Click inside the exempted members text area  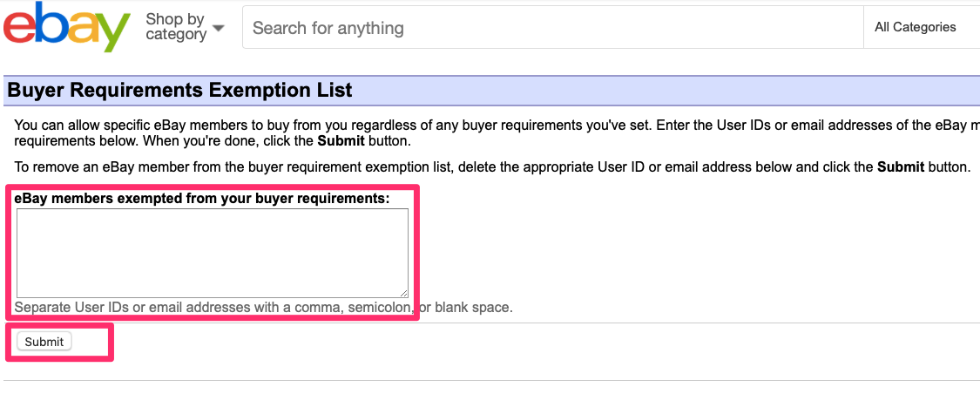pos(212,253)
